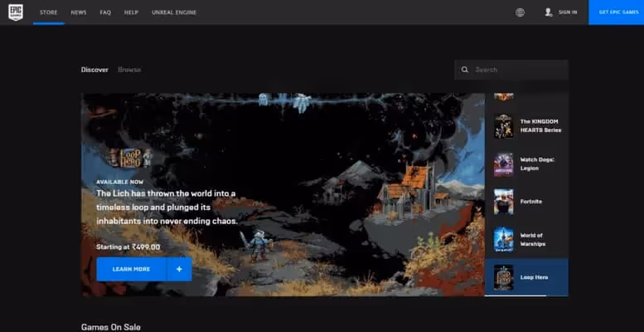
Task: Click the search magnifier icon
Action: 464,70
